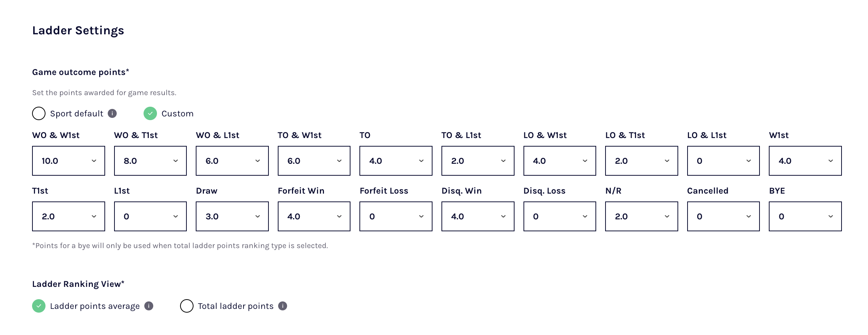Choose Ladder points average ranking view
Image resolution: width=868 pixels, height=335 pixels.
click(39, 306)
